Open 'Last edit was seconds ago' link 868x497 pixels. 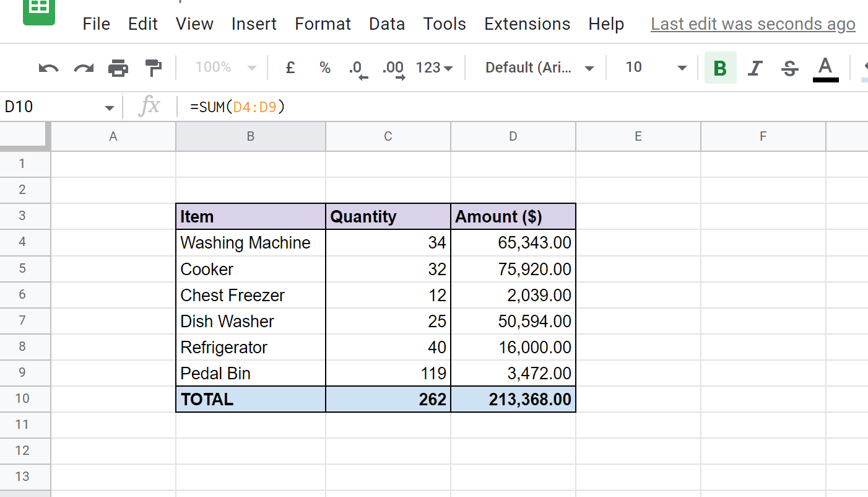[x=753, y=24]
